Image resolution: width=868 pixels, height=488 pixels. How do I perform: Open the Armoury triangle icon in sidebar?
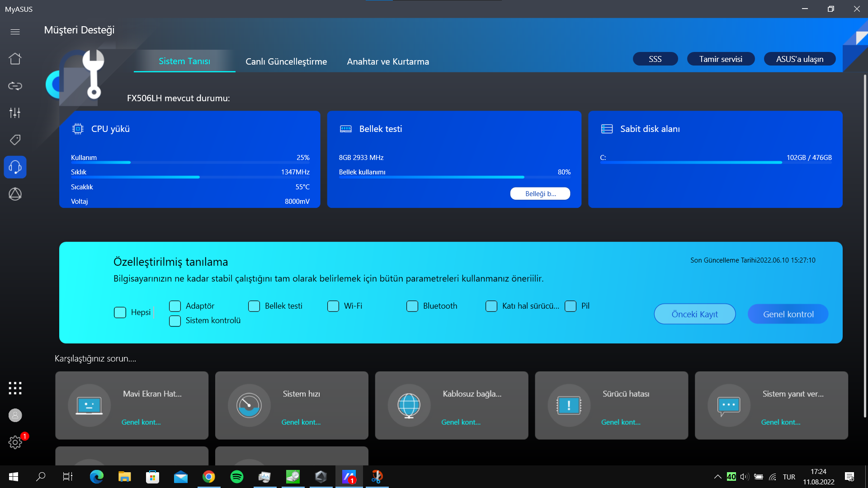point(15,194)
